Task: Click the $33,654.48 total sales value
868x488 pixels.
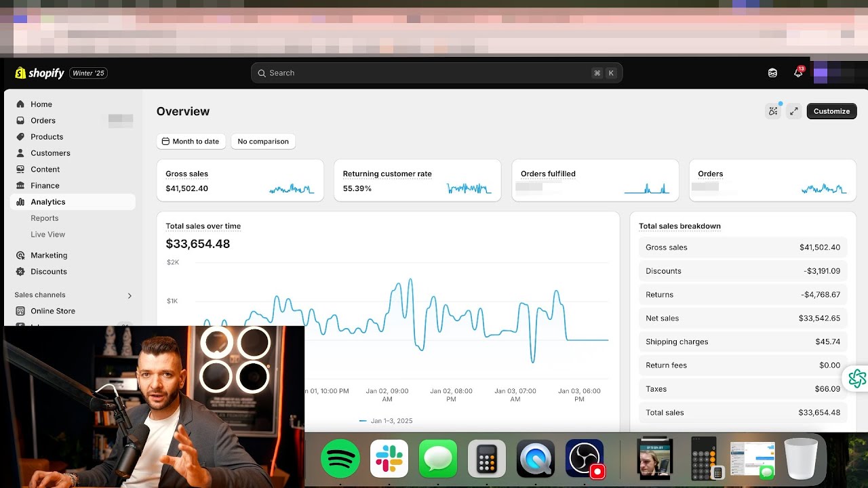Action: tap(198, 244)
